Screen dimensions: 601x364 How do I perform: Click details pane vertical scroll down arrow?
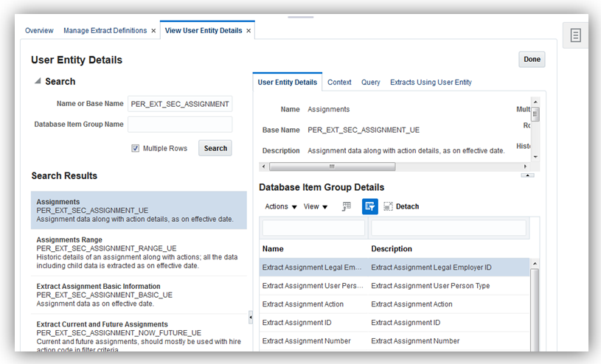click(535, 157)
